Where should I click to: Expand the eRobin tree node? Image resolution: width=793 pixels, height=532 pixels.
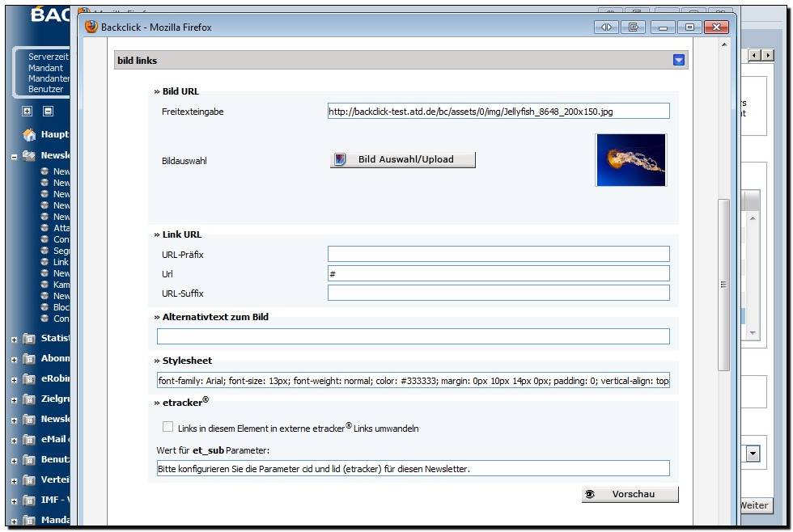(x=14, y=380)
